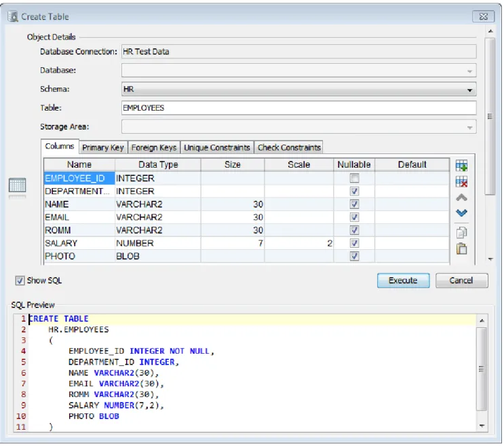This screenshot has width=504, height=446.
Task: Switch to the Primary Key tab
Action: 103,147
